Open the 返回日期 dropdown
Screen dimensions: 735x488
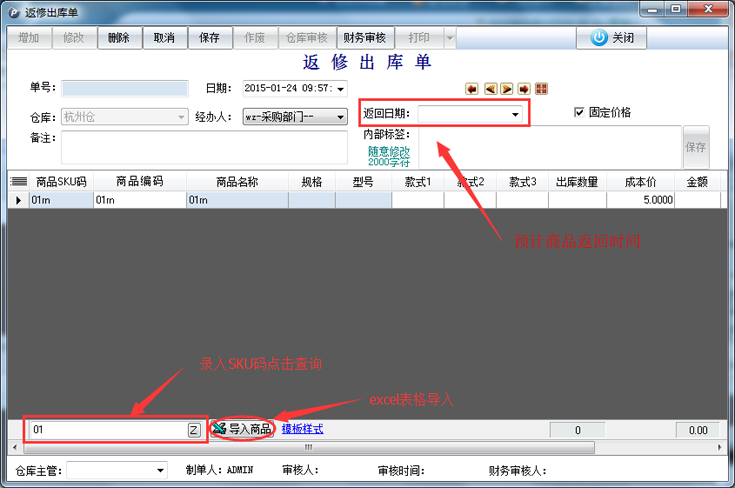(515, 115)
